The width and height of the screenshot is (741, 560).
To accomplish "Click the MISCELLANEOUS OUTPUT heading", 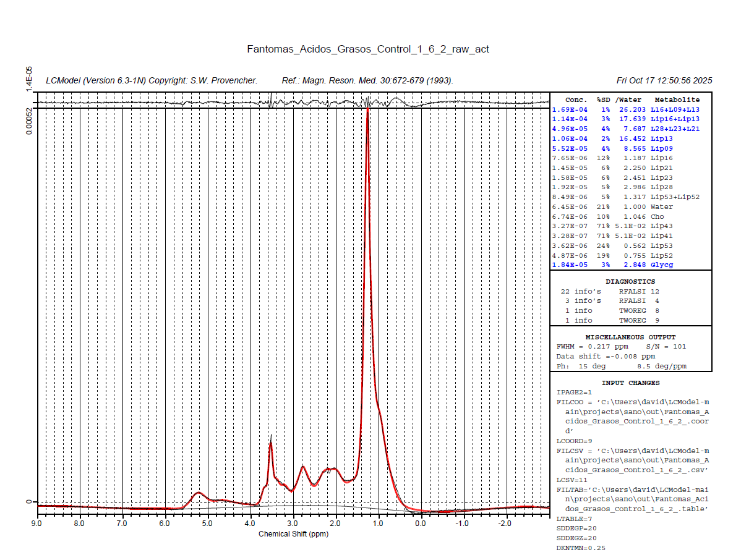I will pos(630,337).
